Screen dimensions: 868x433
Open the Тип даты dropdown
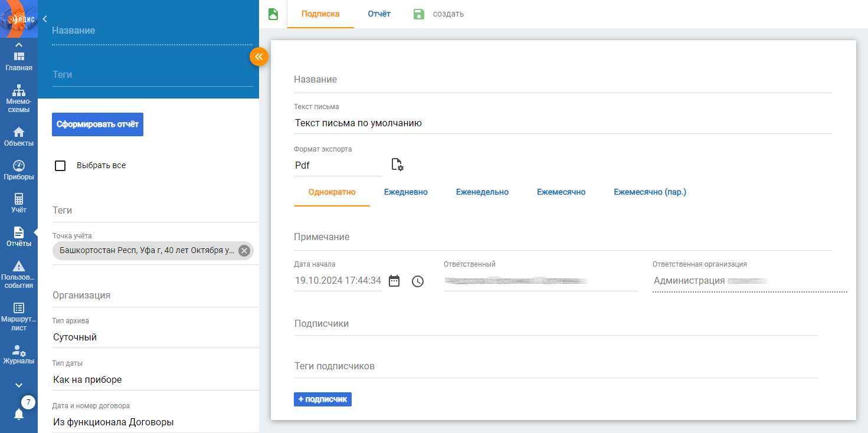(155, 380)
